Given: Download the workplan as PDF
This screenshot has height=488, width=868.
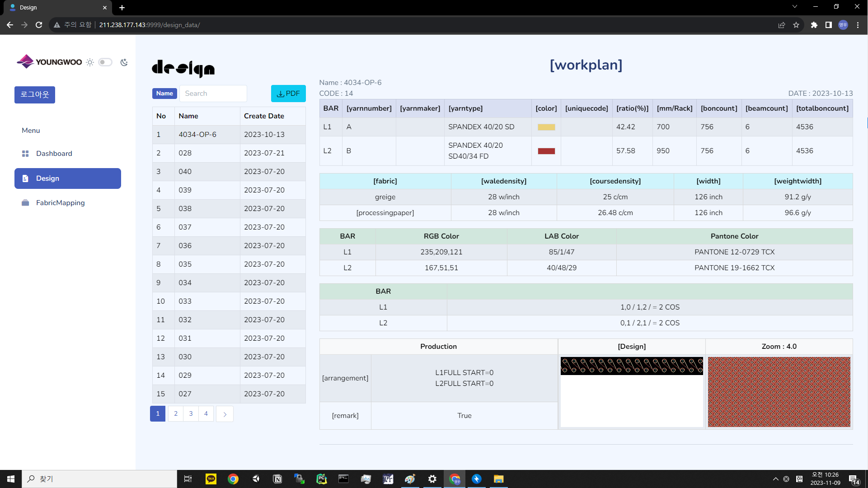Looking at the screenshot, I should tap(288, 94).
